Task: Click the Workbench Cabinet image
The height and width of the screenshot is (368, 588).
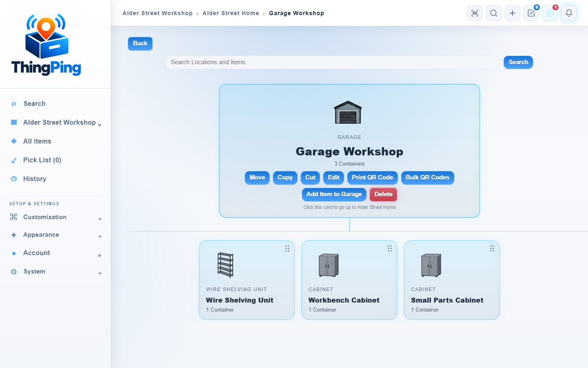Action: 329,265
